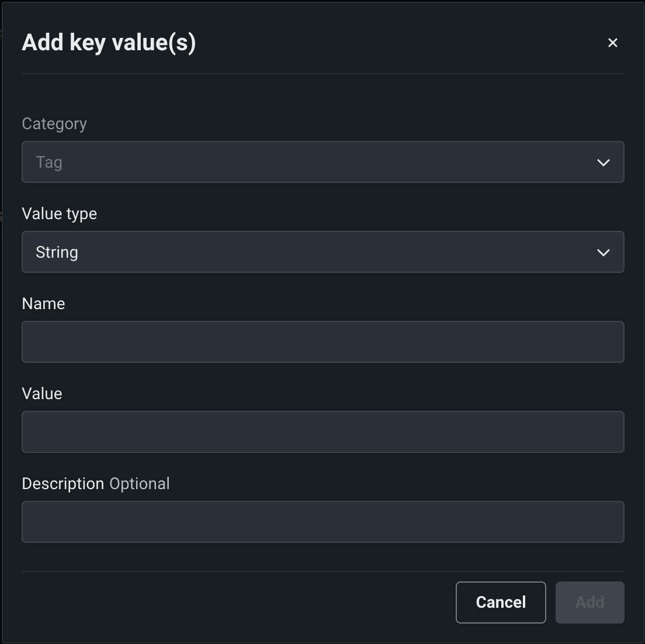645x644 pixels.
Task: Expand the Value type dropdown
Action: (322, 252)
